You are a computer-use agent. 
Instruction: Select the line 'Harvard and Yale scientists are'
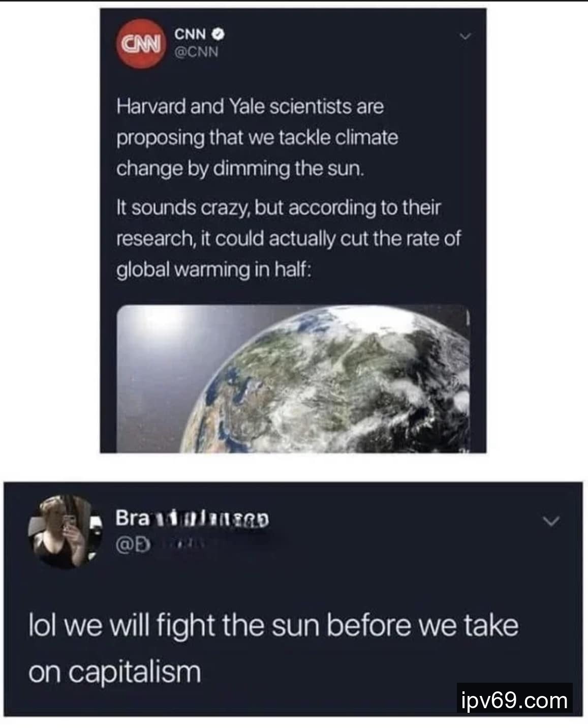pos(250,107)
